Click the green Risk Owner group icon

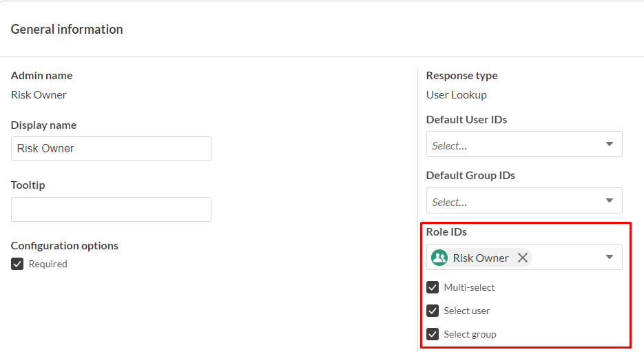click(439, 258)
